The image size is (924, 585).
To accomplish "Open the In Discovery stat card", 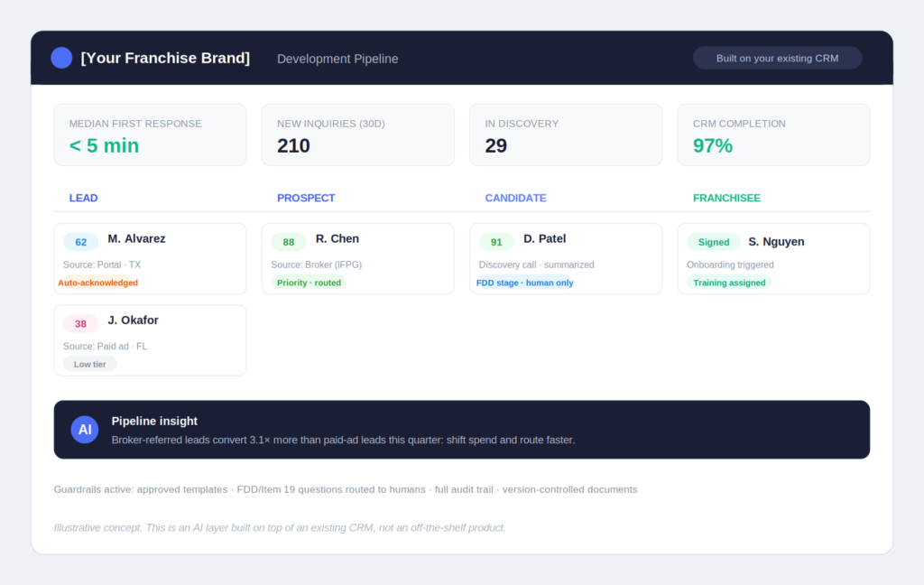I will click(566, 135).
